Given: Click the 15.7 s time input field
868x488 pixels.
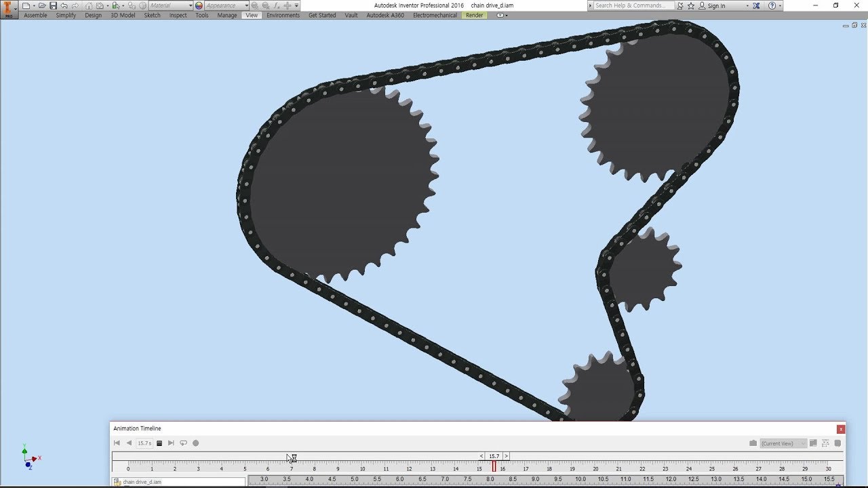Looking at the screenshot, I should (144, 443).
